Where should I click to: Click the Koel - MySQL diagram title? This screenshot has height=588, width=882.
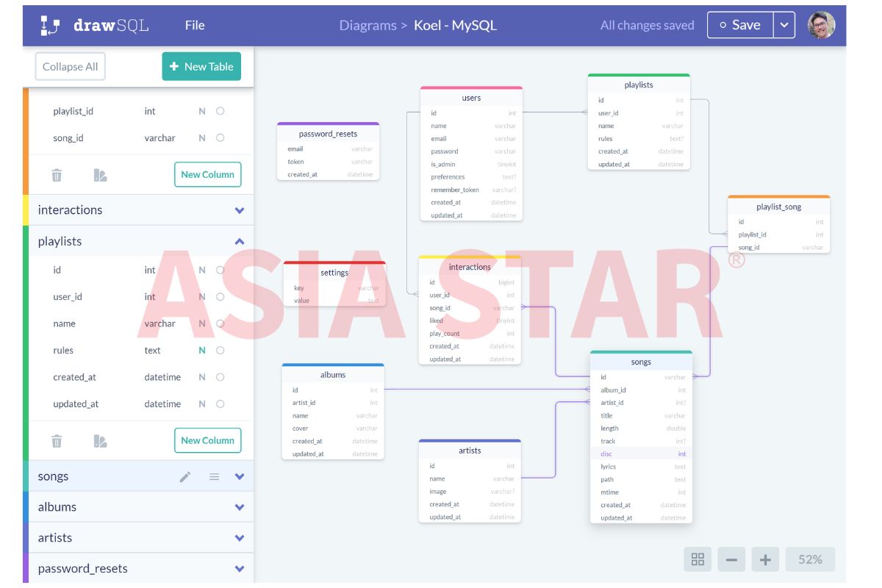pyautogui.click(x=455, y=25)
